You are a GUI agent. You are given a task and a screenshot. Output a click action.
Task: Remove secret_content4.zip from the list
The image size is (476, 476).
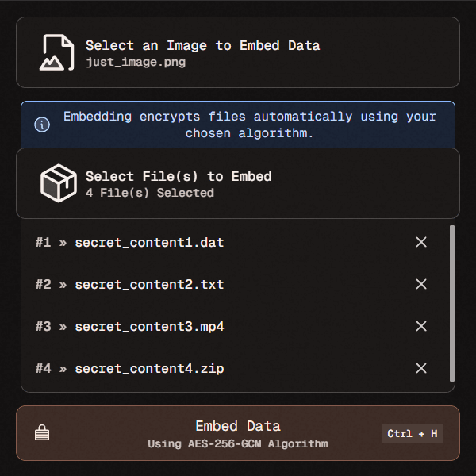click(421, 368)
